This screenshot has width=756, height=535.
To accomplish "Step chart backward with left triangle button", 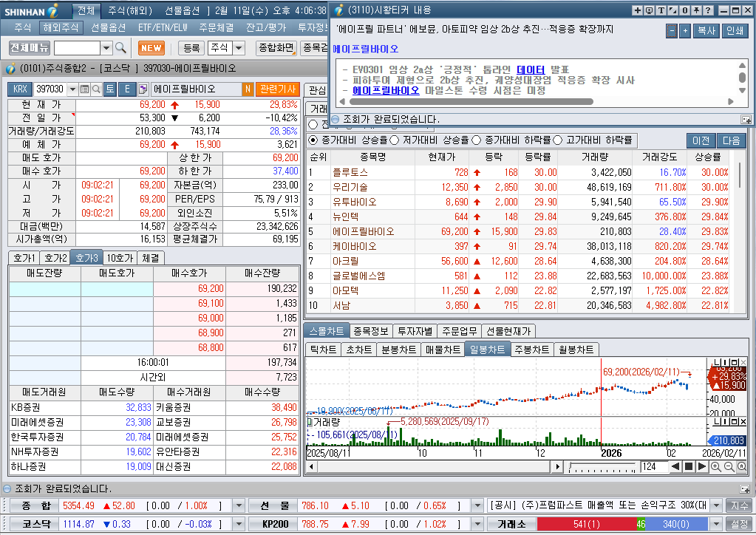I will click(675, 466).
